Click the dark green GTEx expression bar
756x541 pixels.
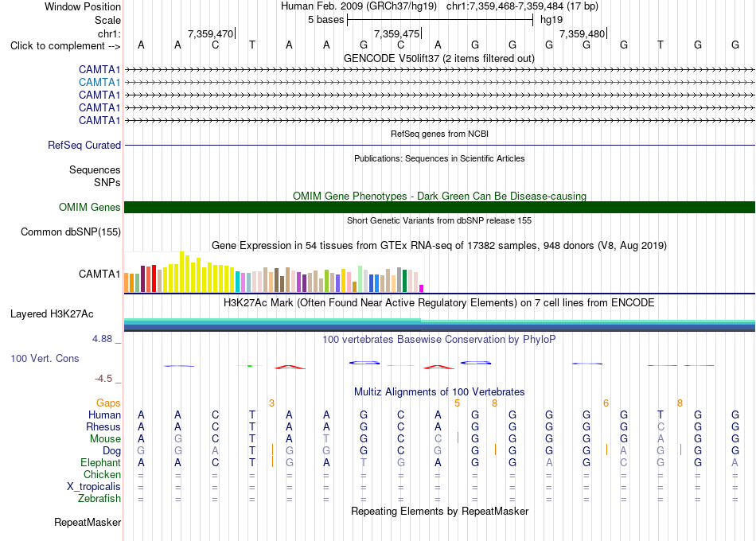point(404,281)
